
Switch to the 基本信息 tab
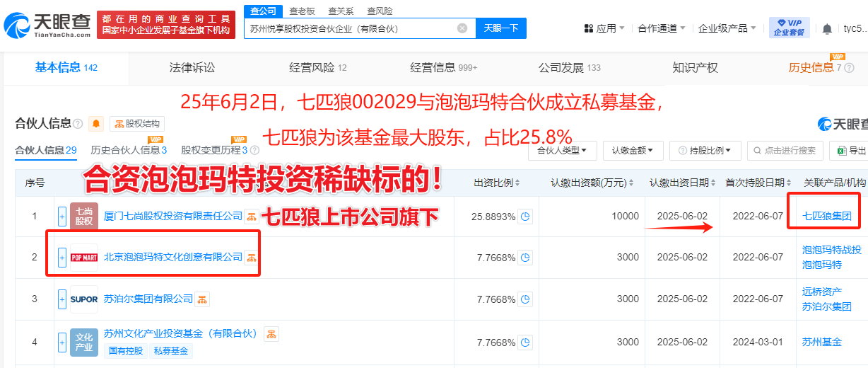tap(66, 68)
